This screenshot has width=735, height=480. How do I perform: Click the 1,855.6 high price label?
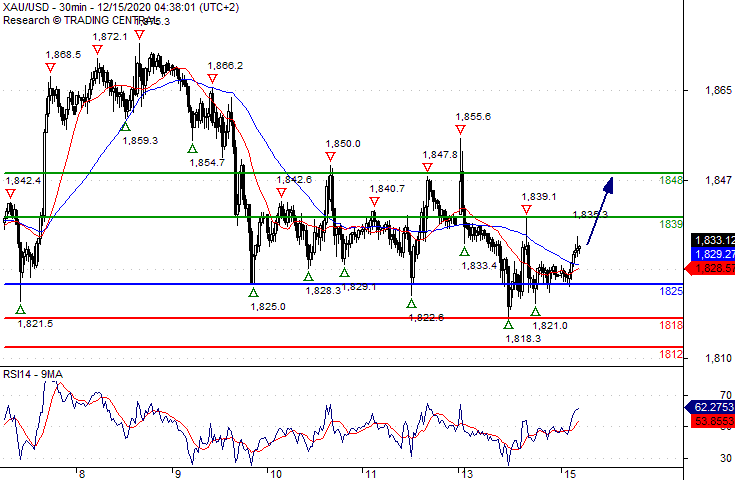point(473,117)
